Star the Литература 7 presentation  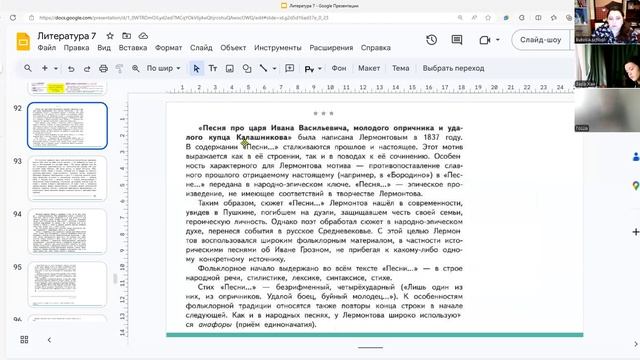(x=110, y=36)
